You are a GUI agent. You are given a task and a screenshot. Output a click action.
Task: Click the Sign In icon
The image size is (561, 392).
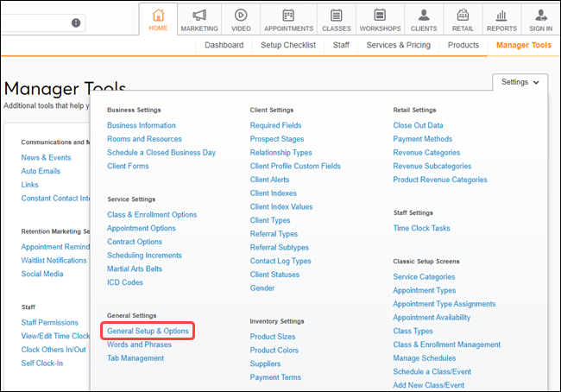click(x=541, y=16)
